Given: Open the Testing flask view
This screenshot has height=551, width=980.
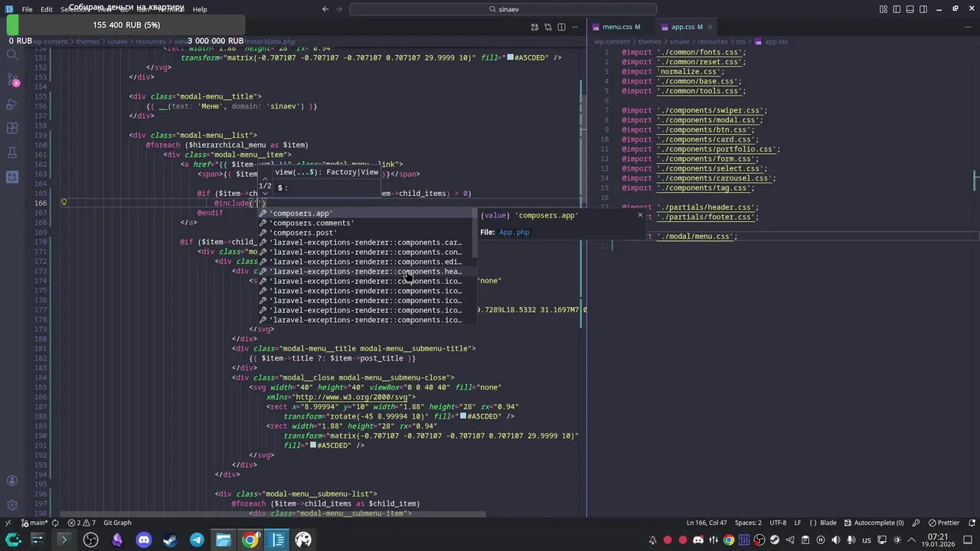Looking at the screenshot, I should pyautogui.click(x=11, y=153).
